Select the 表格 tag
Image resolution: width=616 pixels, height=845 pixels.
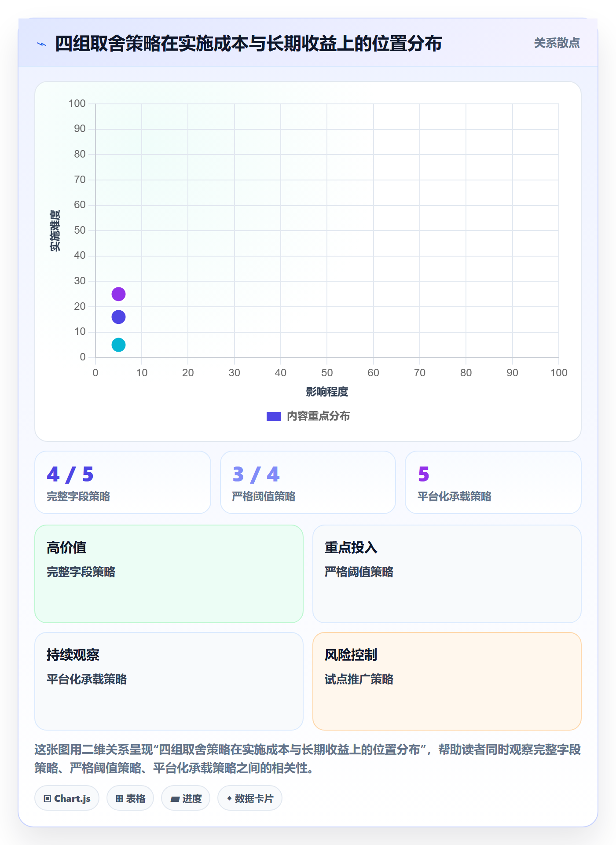130,798
